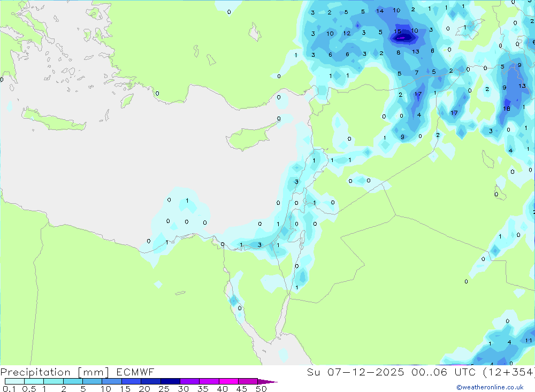Click the Precipitation [mm] title text
Viewport: 535px width, 392px height.
tap(55, 372)
